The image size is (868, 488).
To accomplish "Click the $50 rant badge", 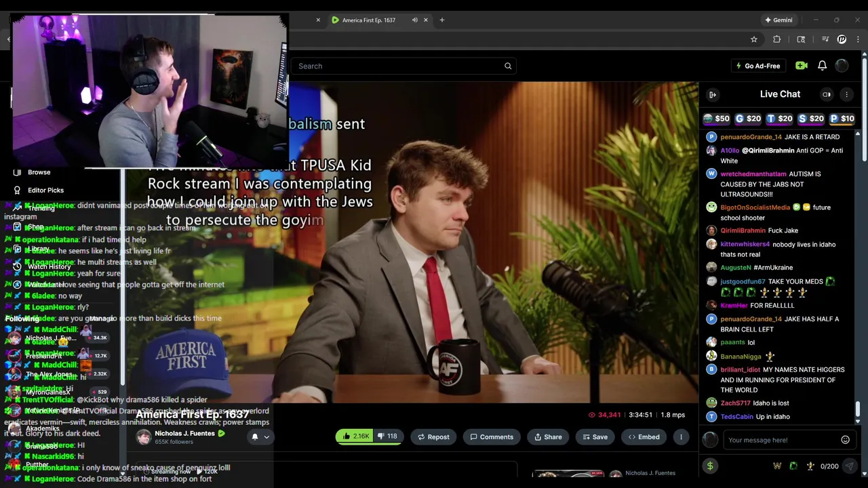I will click(x=716, y=119).
